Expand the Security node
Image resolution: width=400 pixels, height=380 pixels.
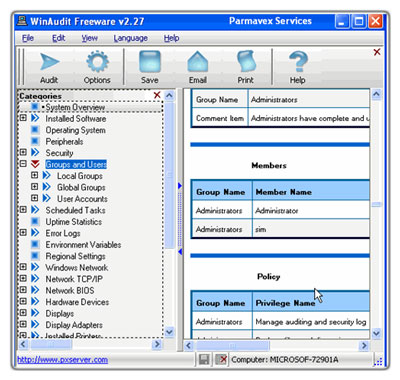click(x=23, y=152)
